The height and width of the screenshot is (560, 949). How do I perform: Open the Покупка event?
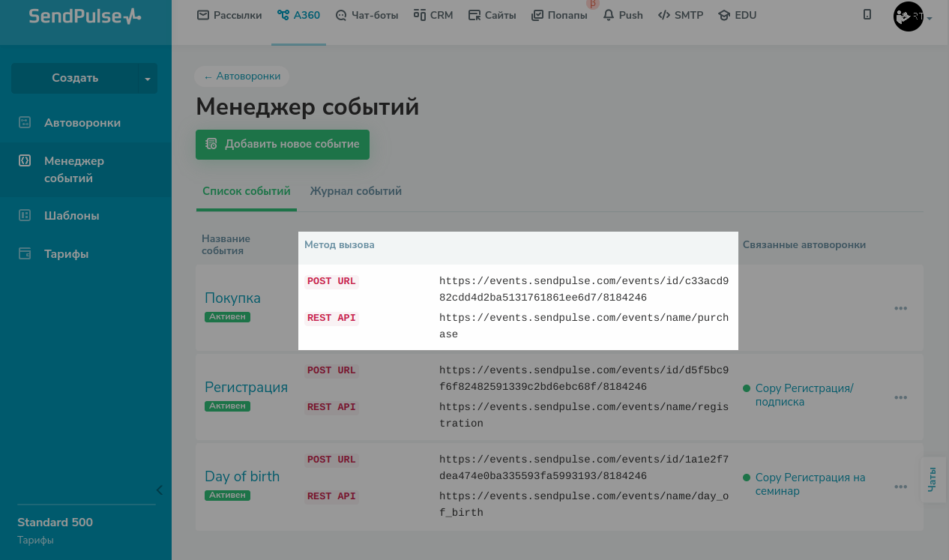coord(232,298)
